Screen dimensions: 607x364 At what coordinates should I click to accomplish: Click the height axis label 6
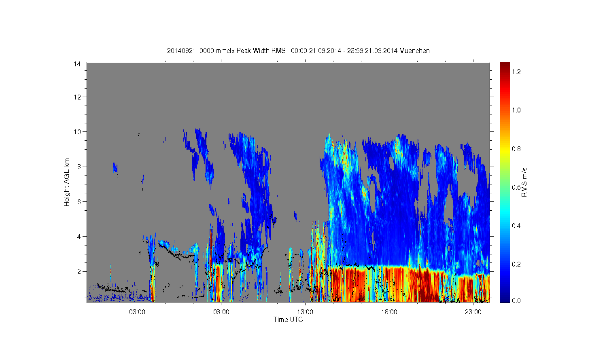tap(79, 201)
